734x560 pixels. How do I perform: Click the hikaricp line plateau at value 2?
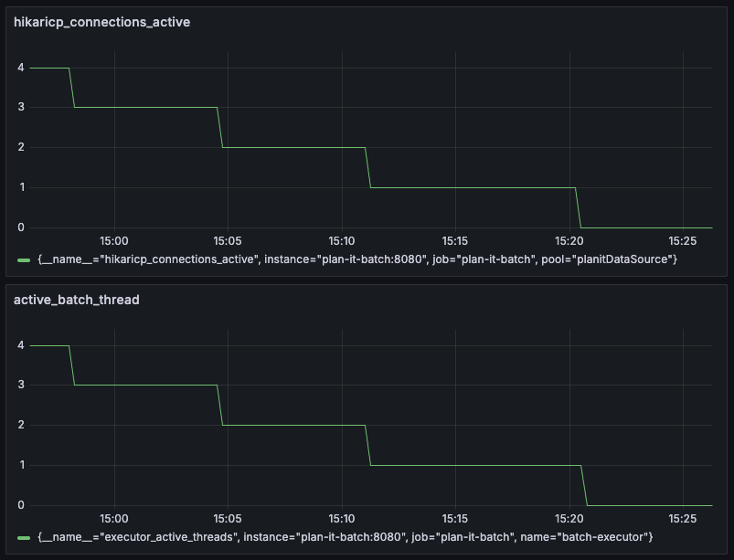click(293, 147)
